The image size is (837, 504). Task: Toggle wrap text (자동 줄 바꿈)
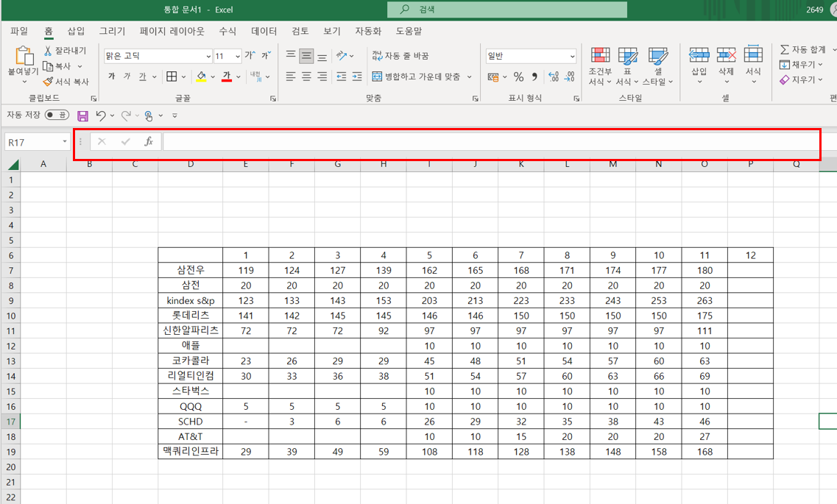400,55
